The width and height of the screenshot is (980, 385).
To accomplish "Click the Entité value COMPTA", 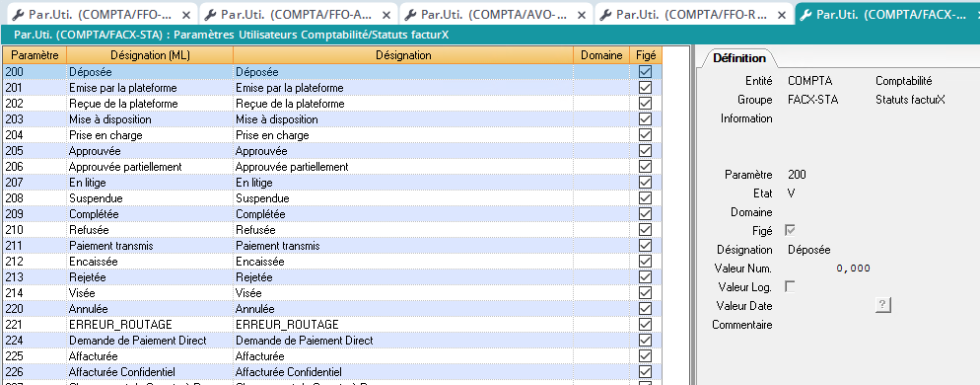I will (x=810, y=81).
